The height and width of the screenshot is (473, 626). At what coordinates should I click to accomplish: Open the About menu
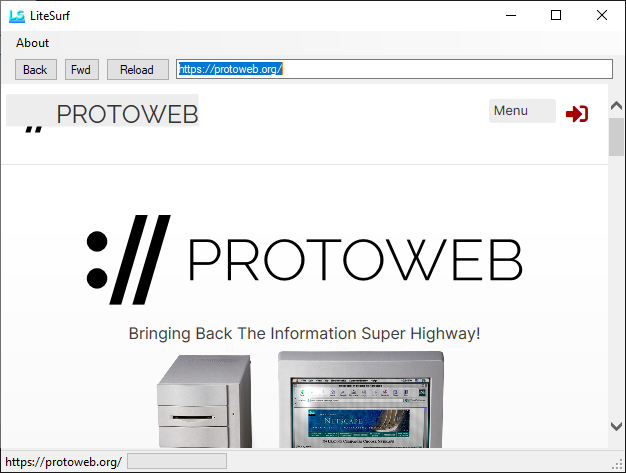pyautogui.click(x=32, y=43)
